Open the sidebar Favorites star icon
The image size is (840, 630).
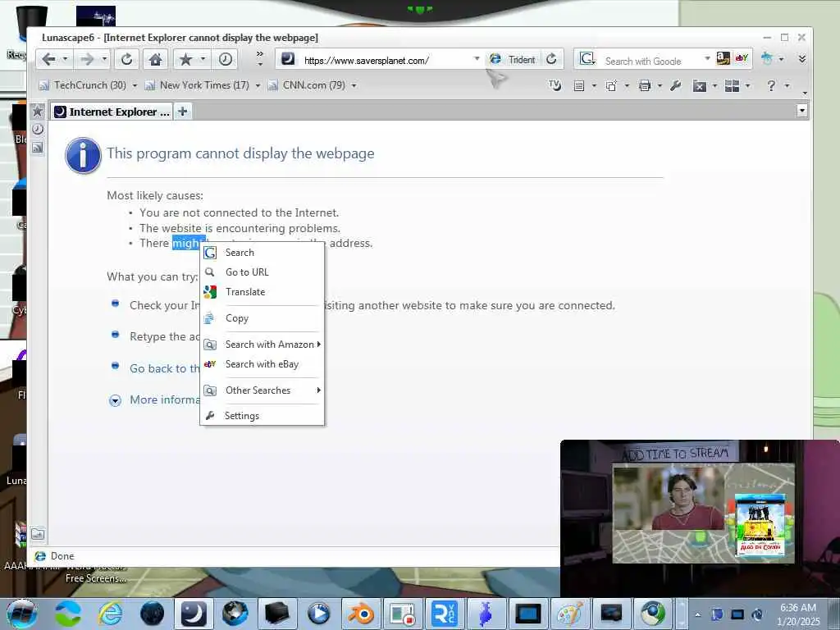(x=38, y=112)
